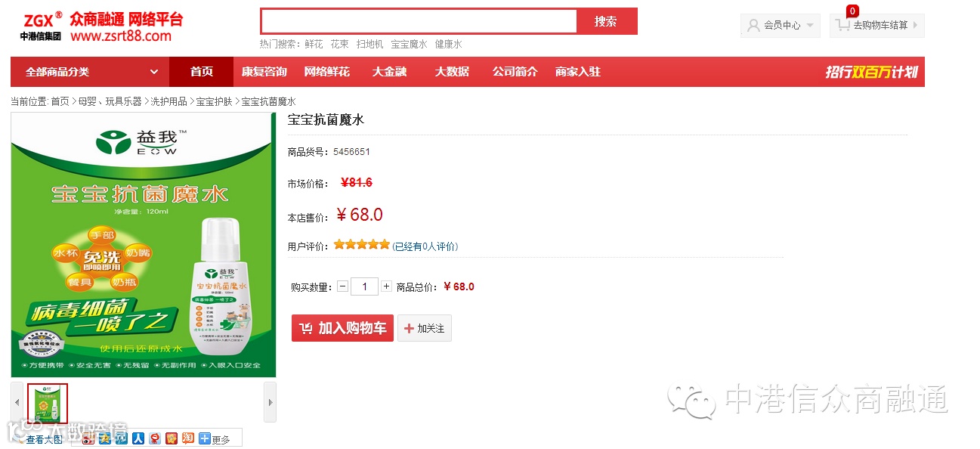Select the product thumbnail image
This screenshot has width=980, height=449.
pyautogui.click(x=48, y=404)
